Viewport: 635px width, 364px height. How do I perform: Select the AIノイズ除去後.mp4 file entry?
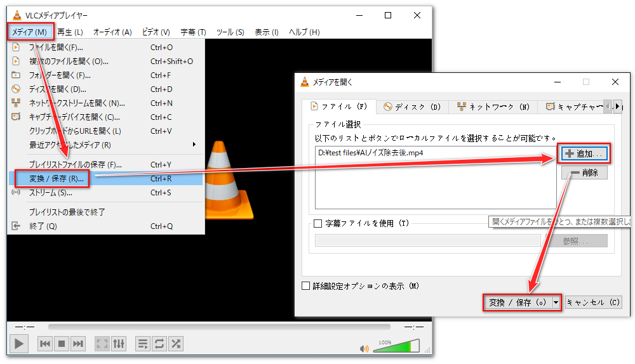[371, 153]
